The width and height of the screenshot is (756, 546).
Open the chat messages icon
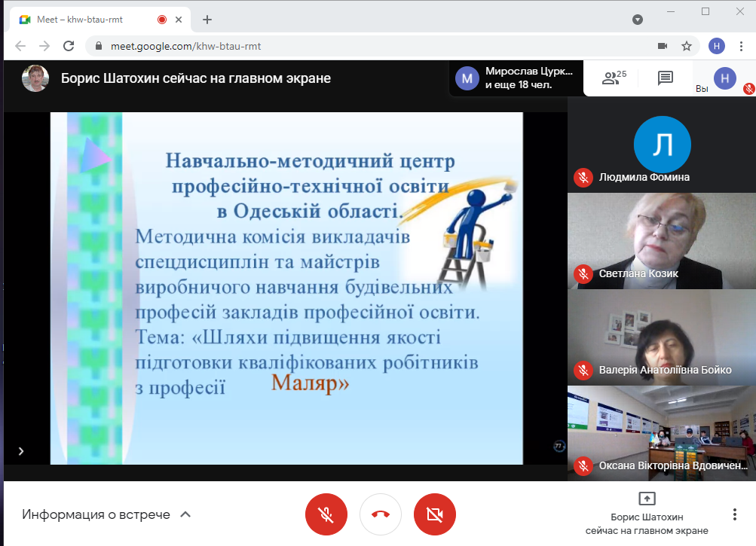(x=665, y=78)
